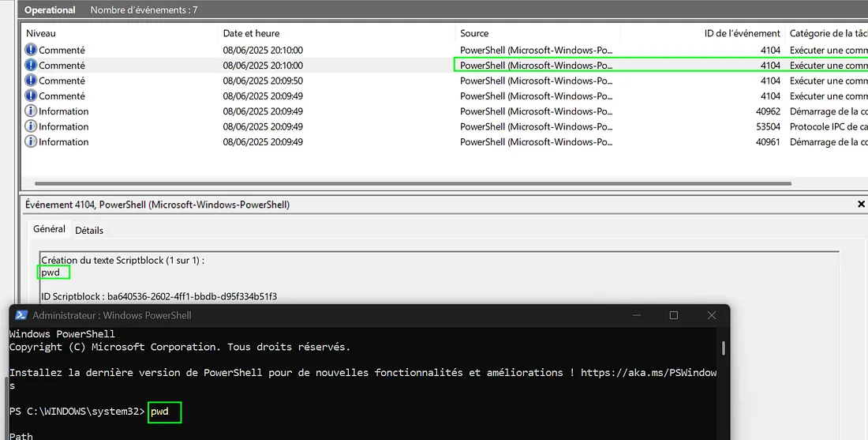
Task: Select the Général tab
Action: [x=49, y=229]
